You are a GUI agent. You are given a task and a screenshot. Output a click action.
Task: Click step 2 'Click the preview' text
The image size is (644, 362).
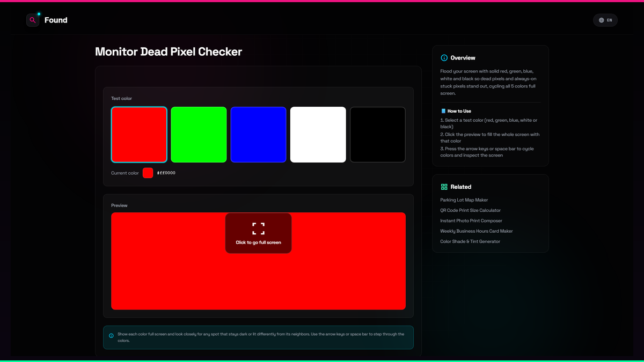click(490, 138)
